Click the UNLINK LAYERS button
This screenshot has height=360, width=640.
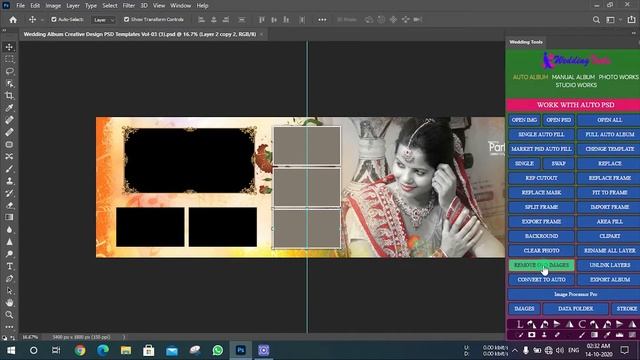point(609,265)
